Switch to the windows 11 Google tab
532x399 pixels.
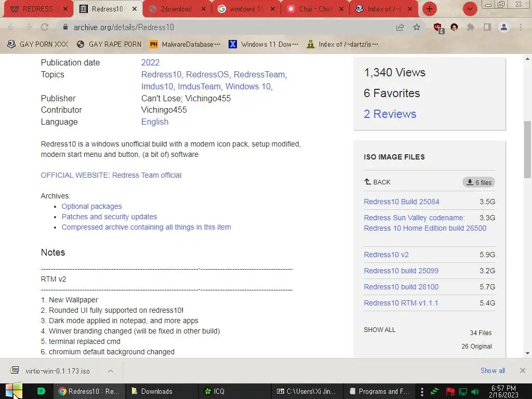pyautogui.click(x=246, y=9)
